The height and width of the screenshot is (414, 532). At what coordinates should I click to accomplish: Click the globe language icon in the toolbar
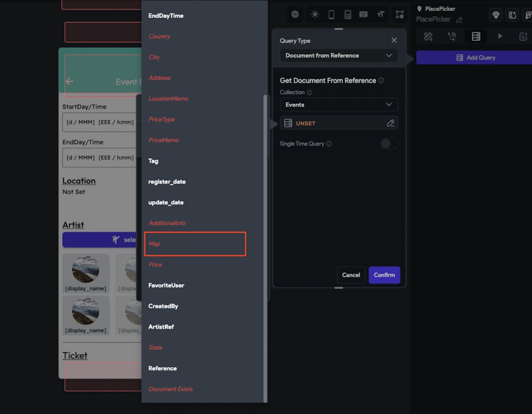pos(295,14)
